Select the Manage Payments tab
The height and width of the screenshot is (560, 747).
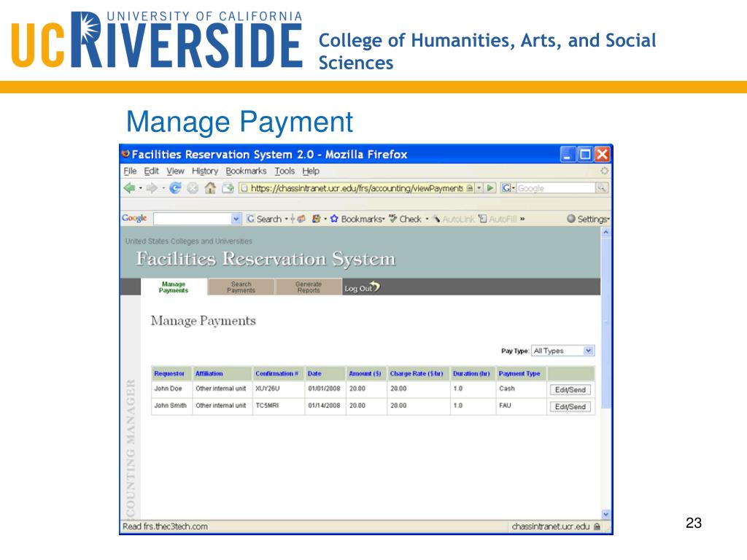[174, 287]
